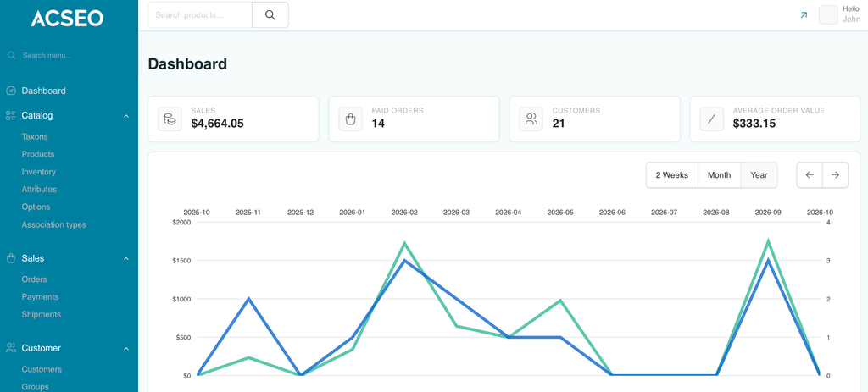The image size is (868, 392).
Task: Click the Catalog section label
Action: click(x=37, y=115)
